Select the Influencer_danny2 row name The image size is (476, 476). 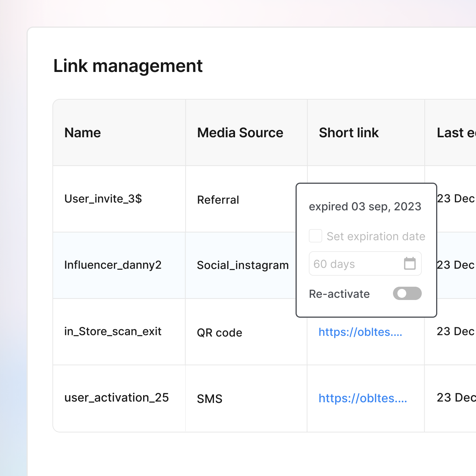[113, 265]
